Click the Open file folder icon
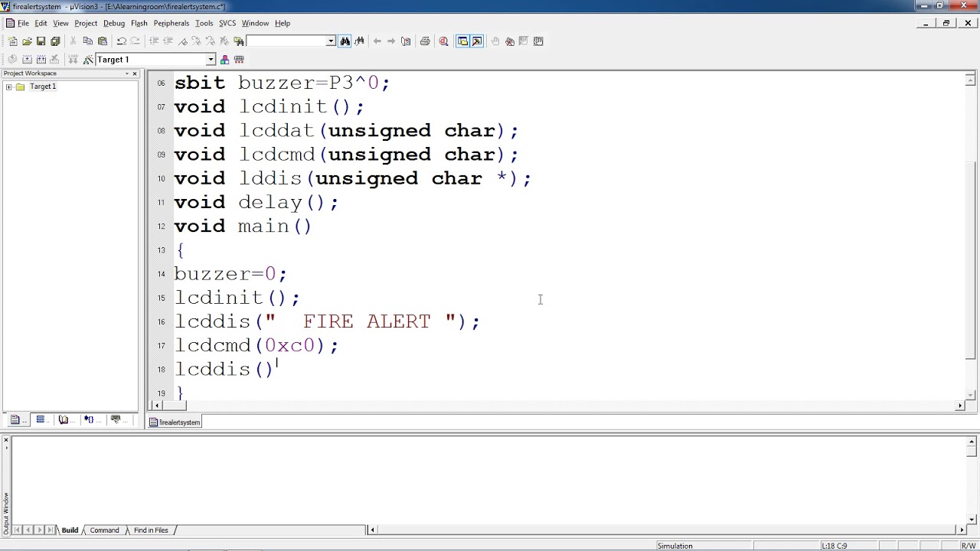 coord(27,41)
